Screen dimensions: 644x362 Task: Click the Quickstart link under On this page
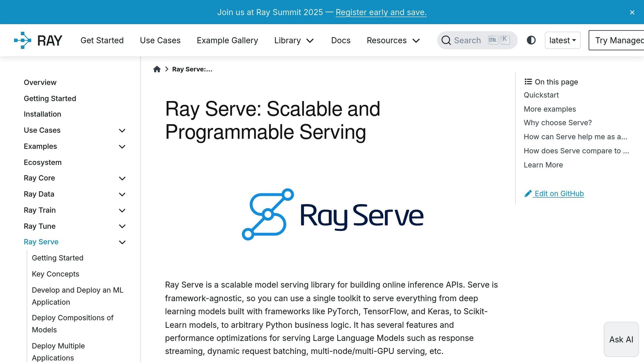tap(541, 95)
